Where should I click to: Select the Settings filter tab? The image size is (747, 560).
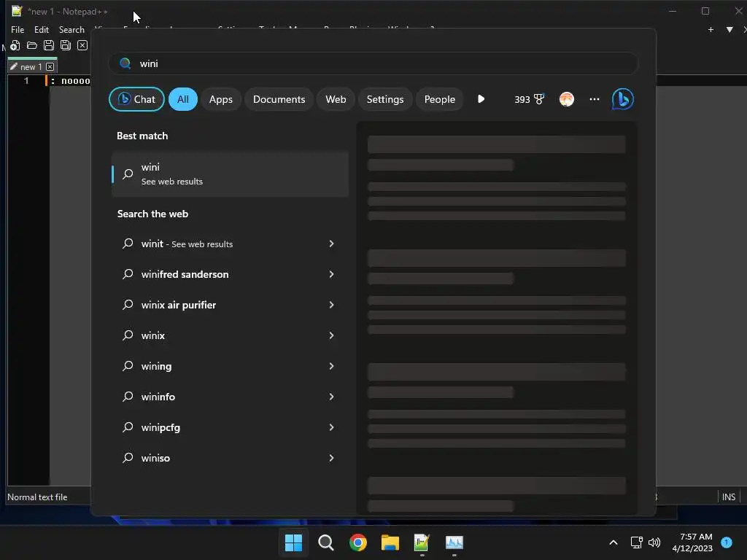(385, 99)
